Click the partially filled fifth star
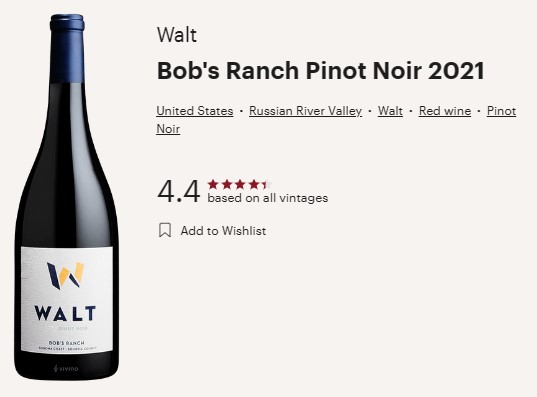Viewport: 537px width, 397px height. coord(266,185)
